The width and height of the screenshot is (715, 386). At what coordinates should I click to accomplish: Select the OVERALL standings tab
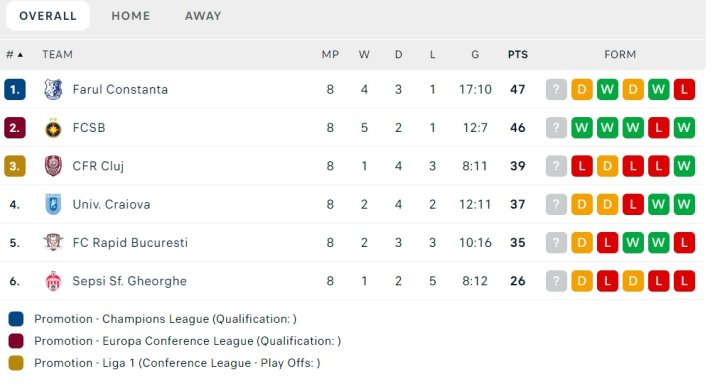click(x=48, y=16)
